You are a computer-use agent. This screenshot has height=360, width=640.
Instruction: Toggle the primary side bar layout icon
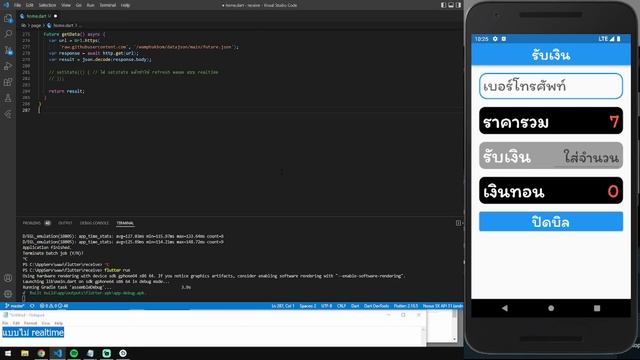click(443, 5)
